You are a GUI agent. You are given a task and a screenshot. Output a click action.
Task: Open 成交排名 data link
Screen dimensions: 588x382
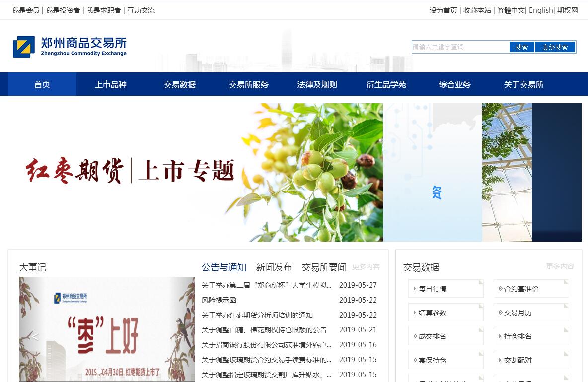click(x=445, y=336)
